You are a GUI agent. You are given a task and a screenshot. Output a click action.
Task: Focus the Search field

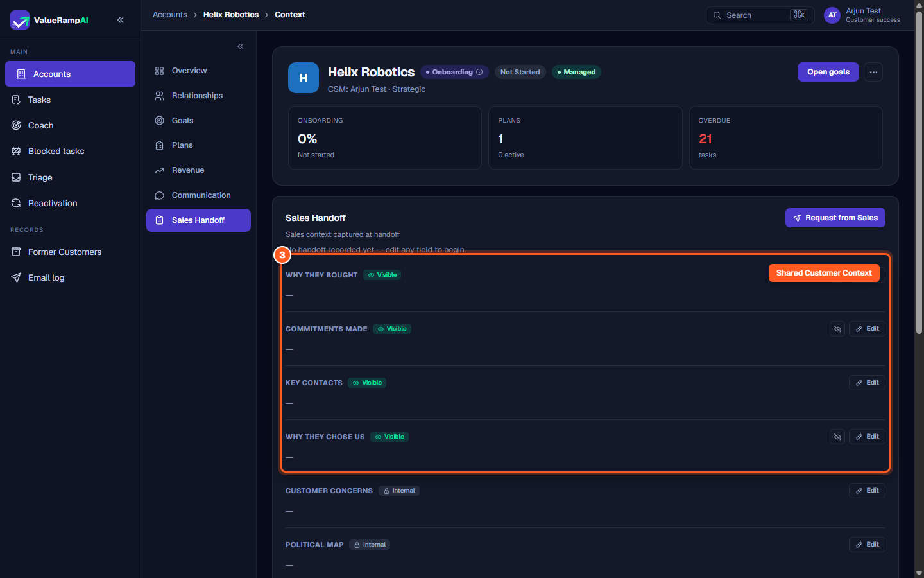(x=760, y=15)
